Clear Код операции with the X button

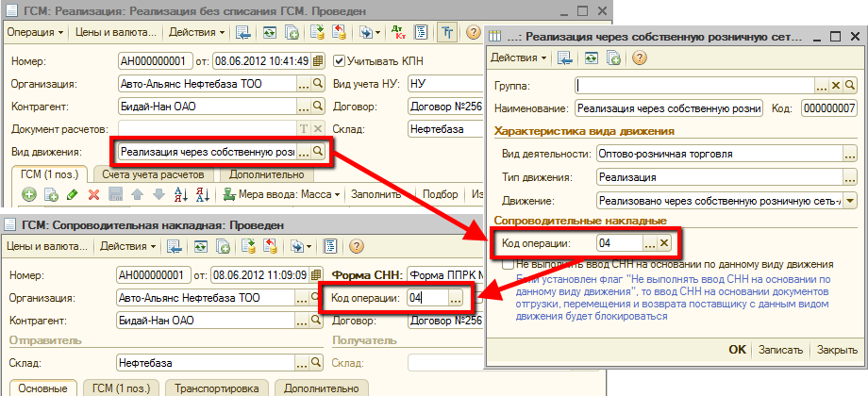(x=664, y=243)
